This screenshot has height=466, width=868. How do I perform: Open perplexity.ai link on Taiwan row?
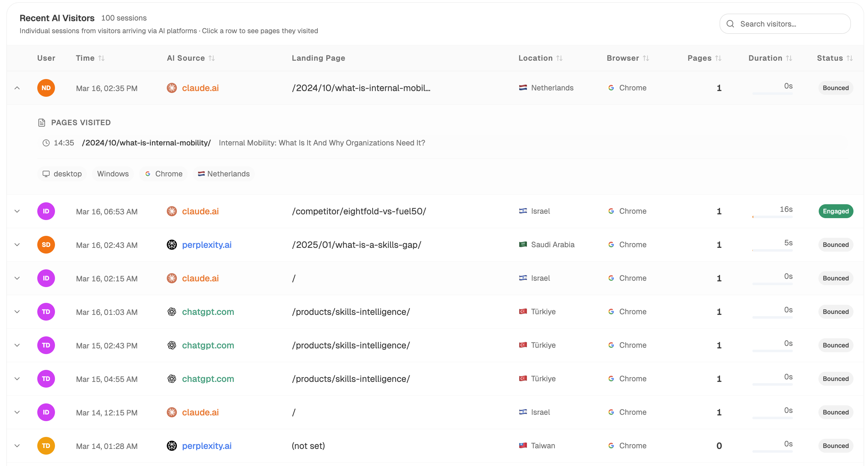207,446
